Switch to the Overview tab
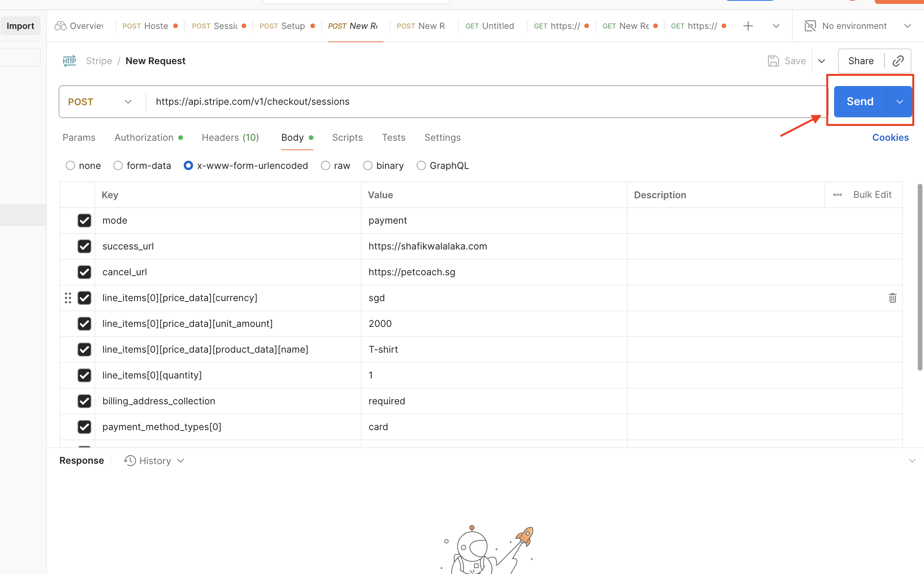 click(80, 26)
